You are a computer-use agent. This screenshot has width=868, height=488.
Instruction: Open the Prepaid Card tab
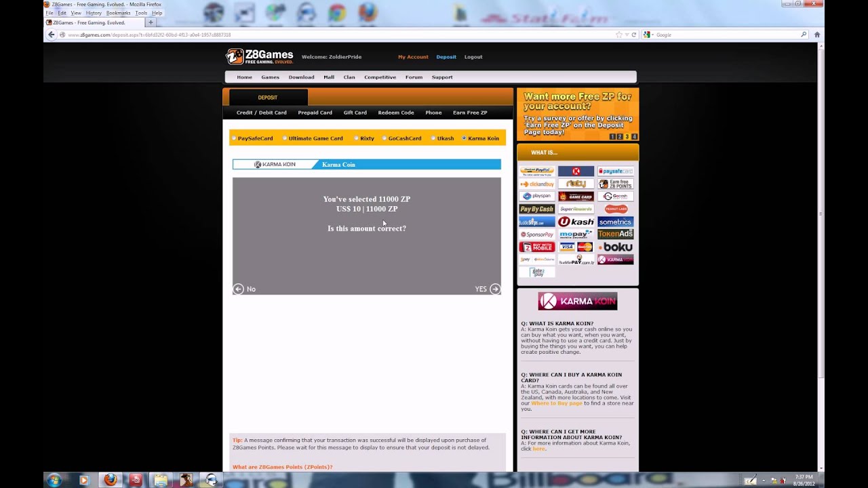315,113
